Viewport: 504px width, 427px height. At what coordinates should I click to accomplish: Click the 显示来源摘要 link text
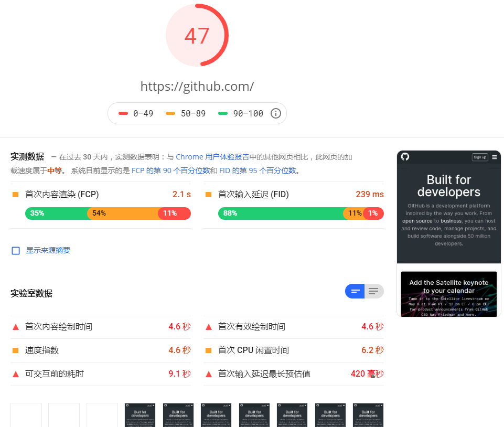(x=48, y=250)
